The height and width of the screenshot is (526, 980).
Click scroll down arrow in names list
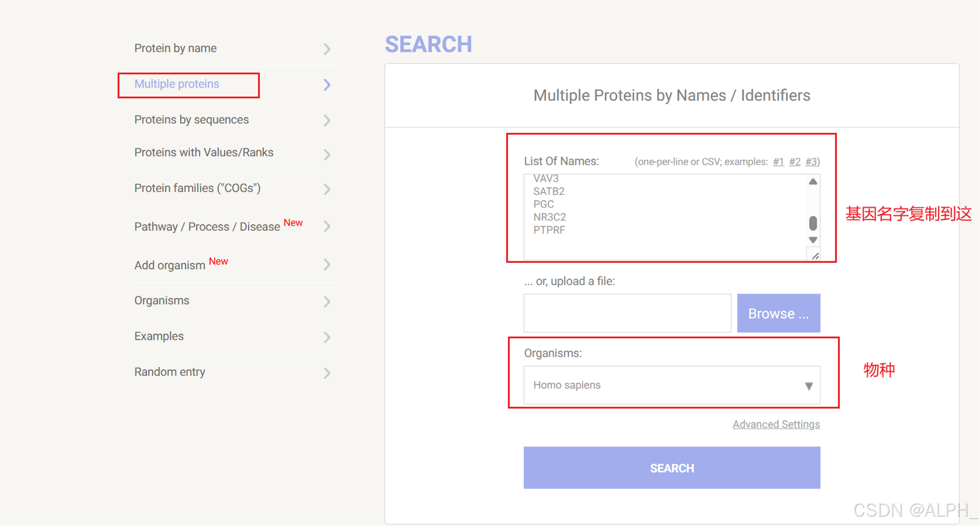pyautogui.click(x=813, y=240)
